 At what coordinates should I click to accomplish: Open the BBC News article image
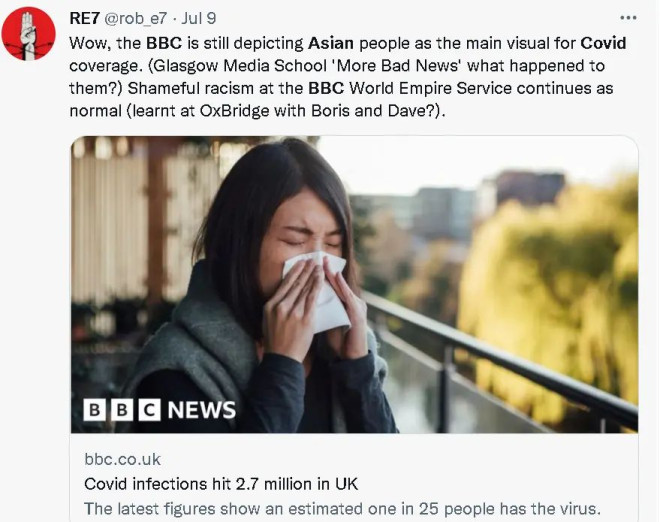click(x=354, y=284)
